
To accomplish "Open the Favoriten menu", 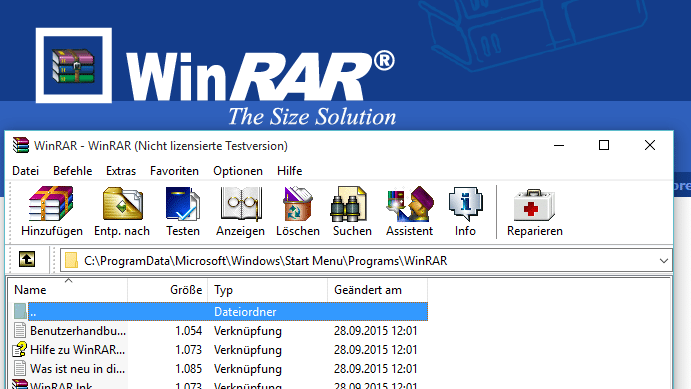I will (x=175, y=171).
